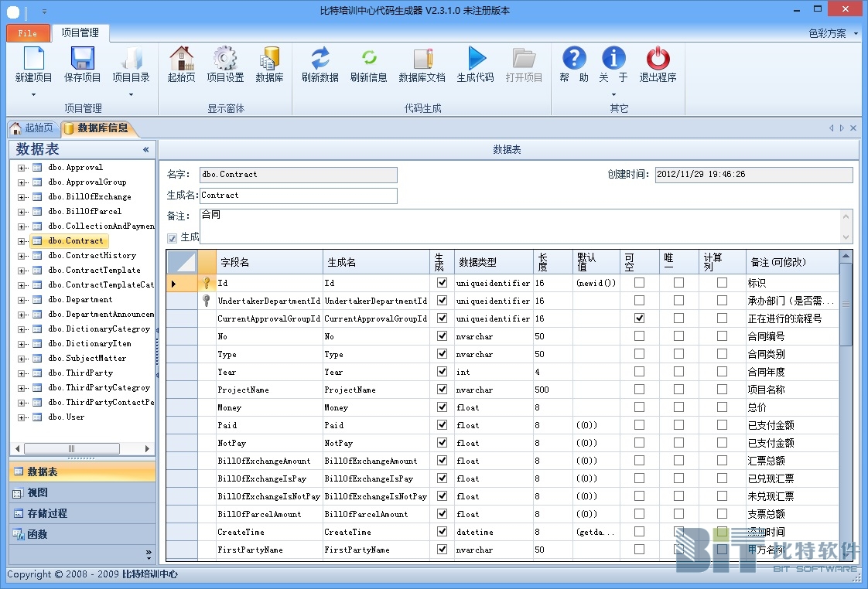Expand the dbo.User tree node
This screenshot has width=868, height=589.
tap(22, 417)
